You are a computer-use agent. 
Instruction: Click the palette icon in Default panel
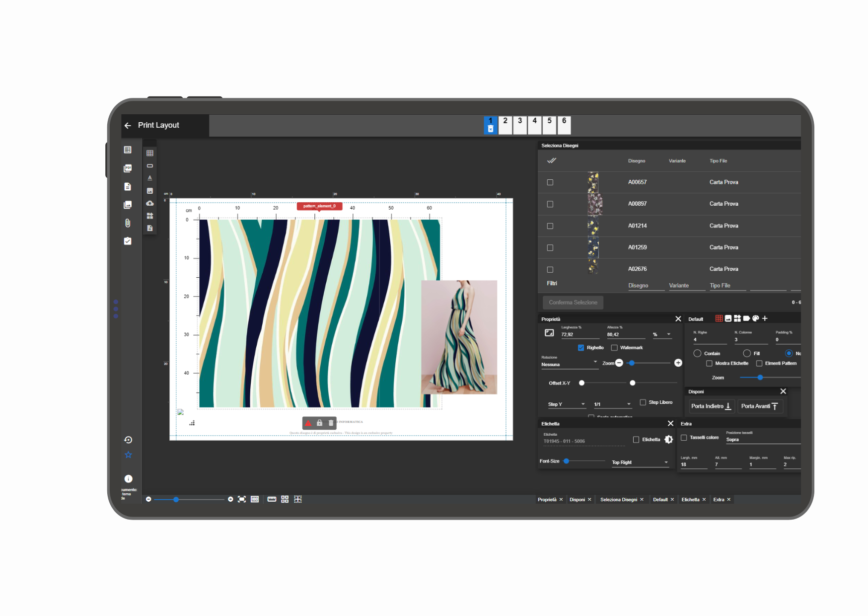coord(756,318)
